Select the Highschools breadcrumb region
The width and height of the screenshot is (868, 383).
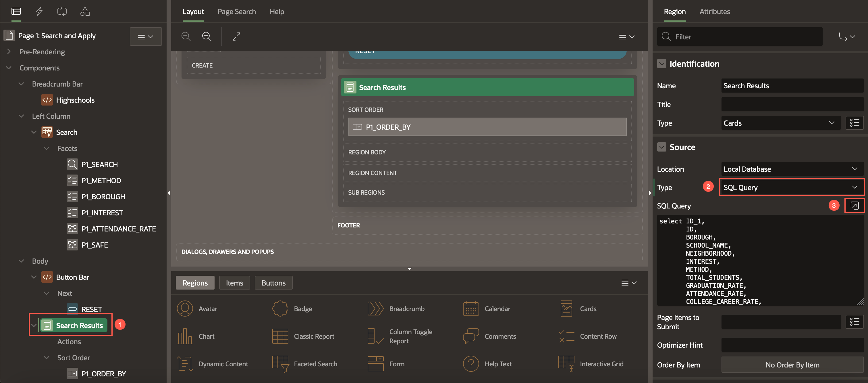(75, 100)
